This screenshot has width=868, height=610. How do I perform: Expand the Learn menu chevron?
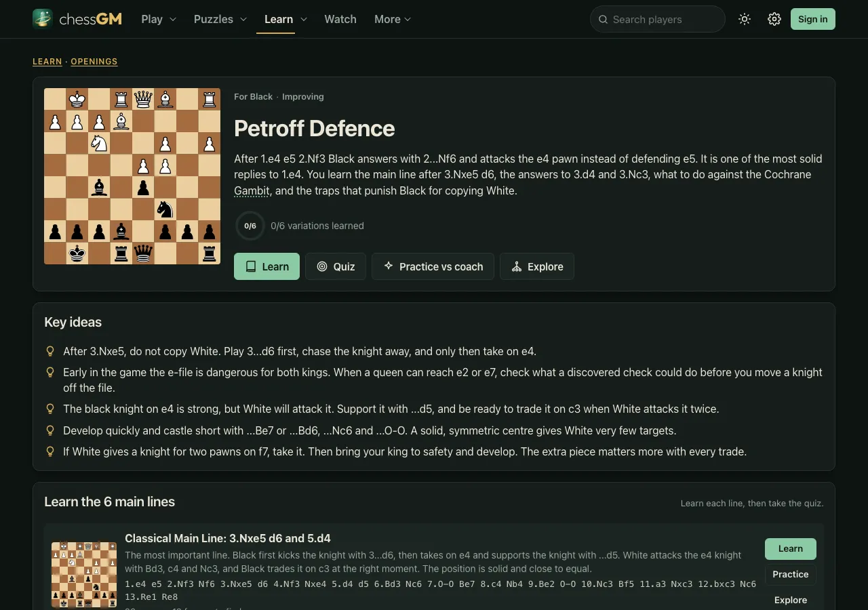(304, 20)
